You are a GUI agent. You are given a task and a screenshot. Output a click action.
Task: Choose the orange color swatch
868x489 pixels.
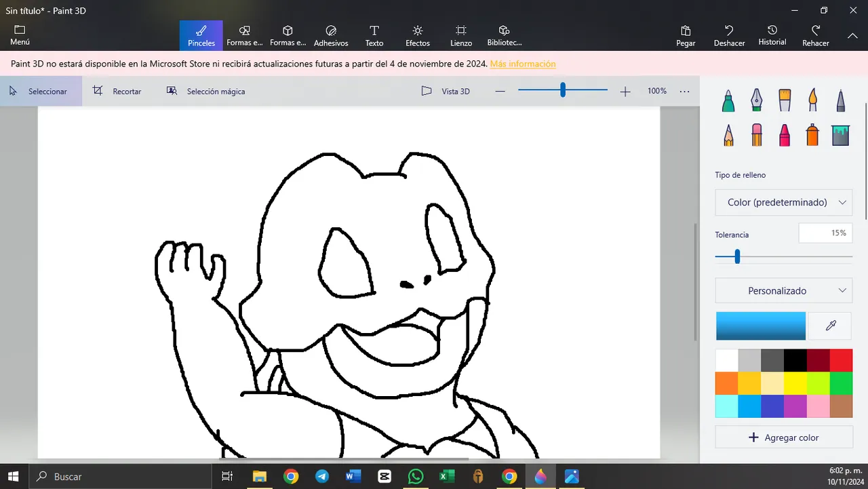[727, 383]
